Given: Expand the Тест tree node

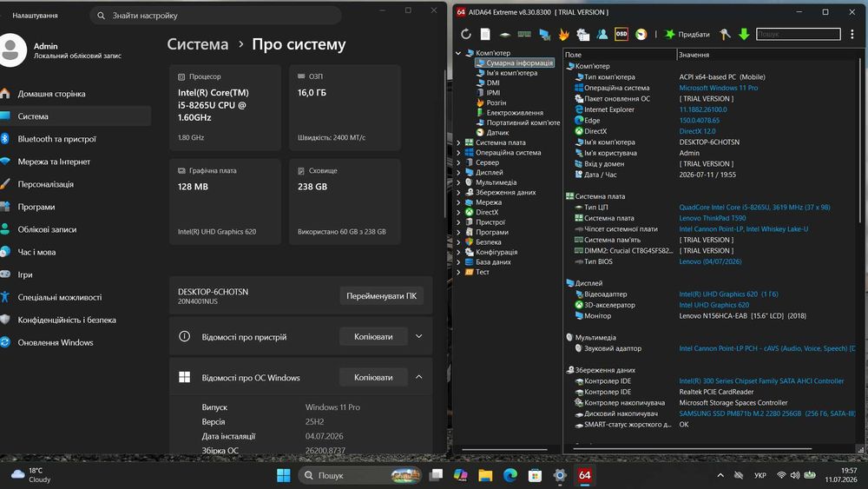Looking at the screenshot, I should click(458, 273).
